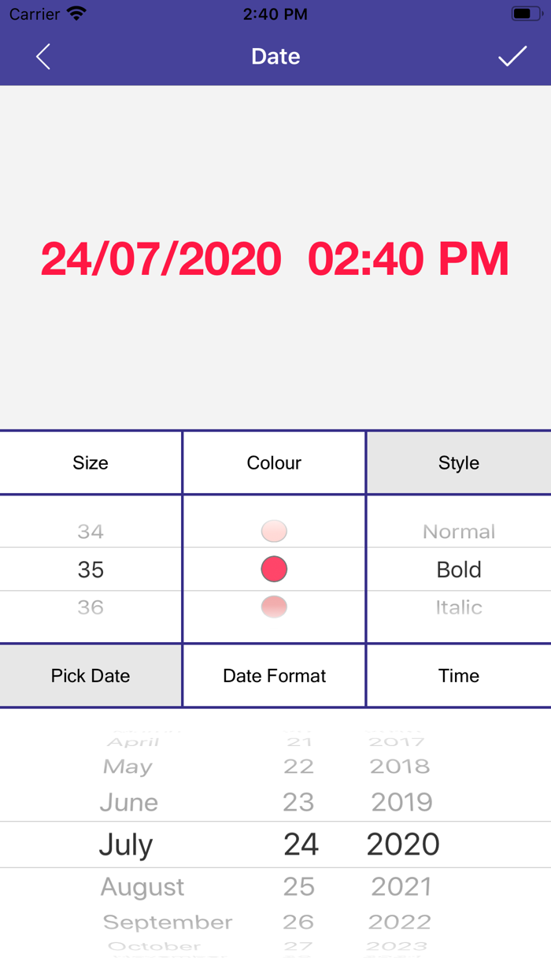Tap the Wi-Fi status icon
This screenshot has height=980, width=551.
coord(76,14)
